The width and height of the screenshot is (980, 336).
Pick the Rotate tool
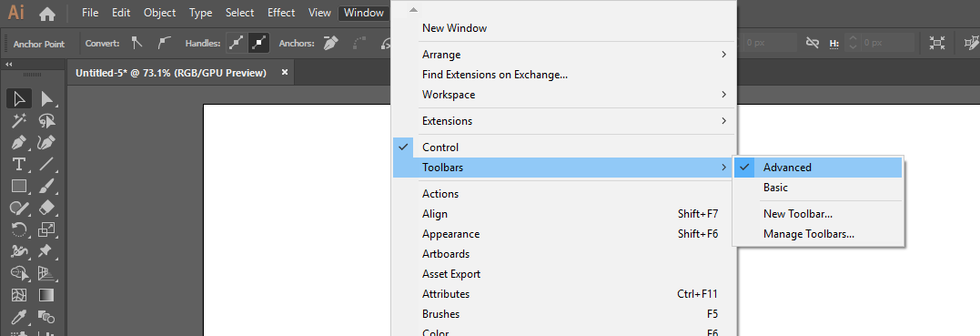tap(19, 229)
